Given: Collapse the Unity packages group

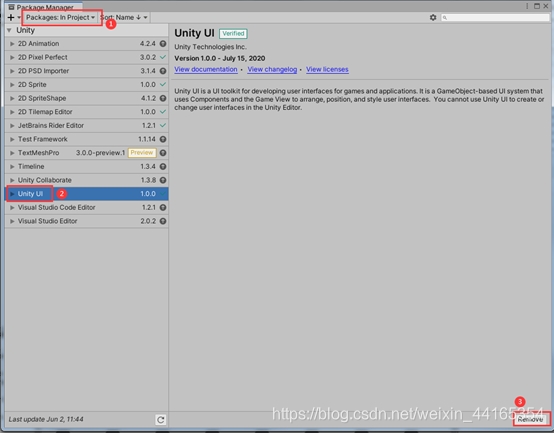Looking at the screenshot, I should (10, 30).
